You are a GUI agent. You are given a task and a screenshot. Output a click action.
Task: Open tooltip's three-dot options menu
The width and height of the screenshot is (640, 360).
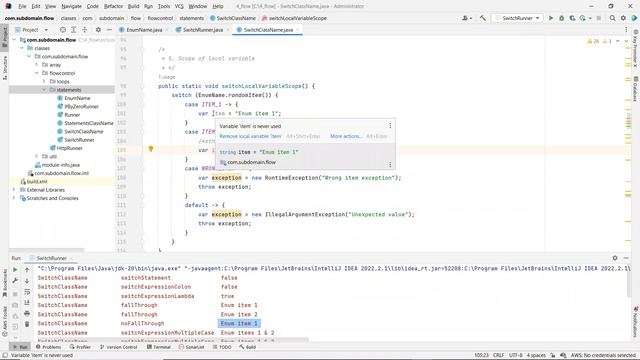[390, 126]
